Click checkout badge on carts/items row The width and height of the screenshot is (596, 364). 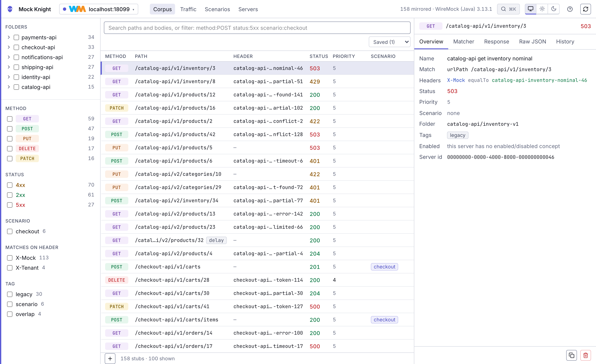pos(384,320)
